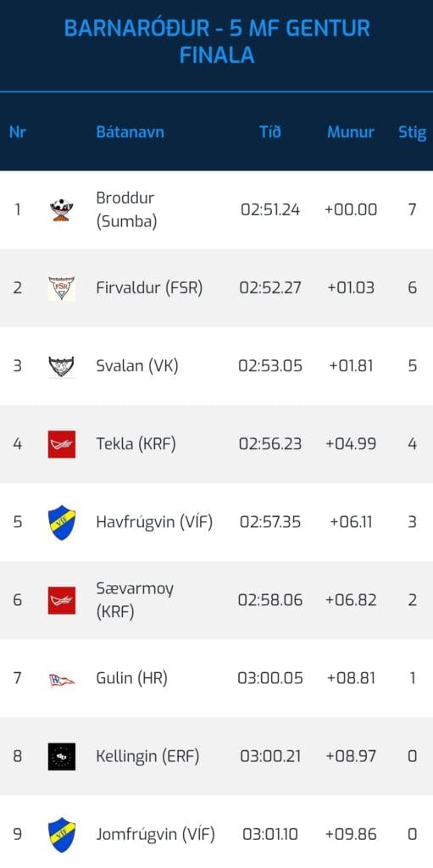Click Gulin's time 03:00.05
433x868 pixels.
(270, 678)
